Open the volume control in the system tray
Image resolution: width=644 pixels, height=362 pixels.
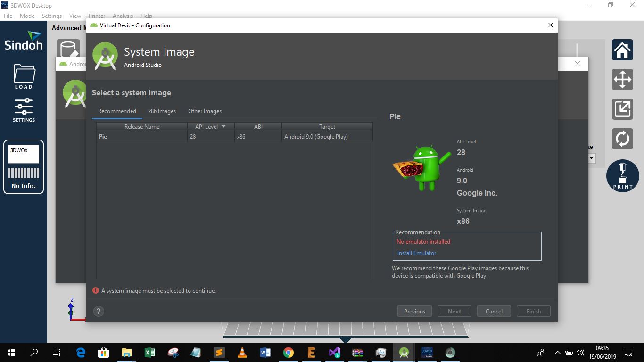[x=580, y=353]
